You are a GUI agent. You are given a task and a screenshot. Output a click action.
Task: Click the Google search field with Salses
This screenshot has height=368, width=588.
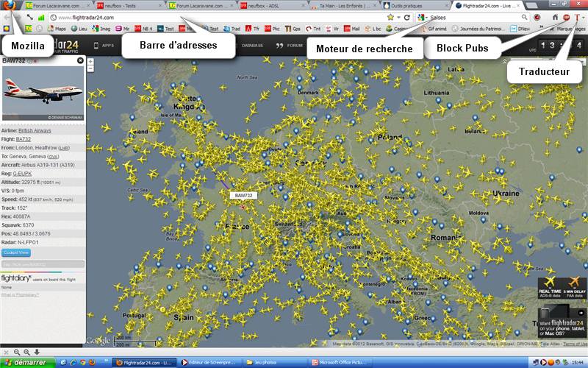coord(474,17)
